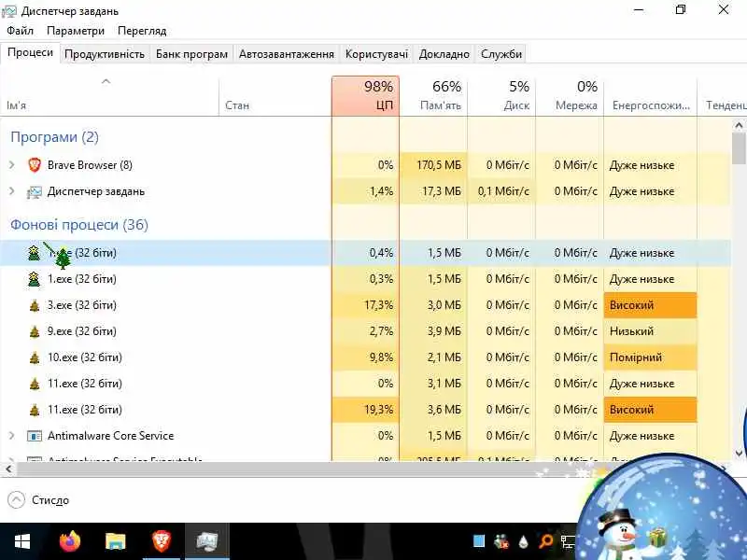Click the vertical scrollbar up arrow
The height and width of the screenshot is (560, 747).
click(x=739, y=126)
